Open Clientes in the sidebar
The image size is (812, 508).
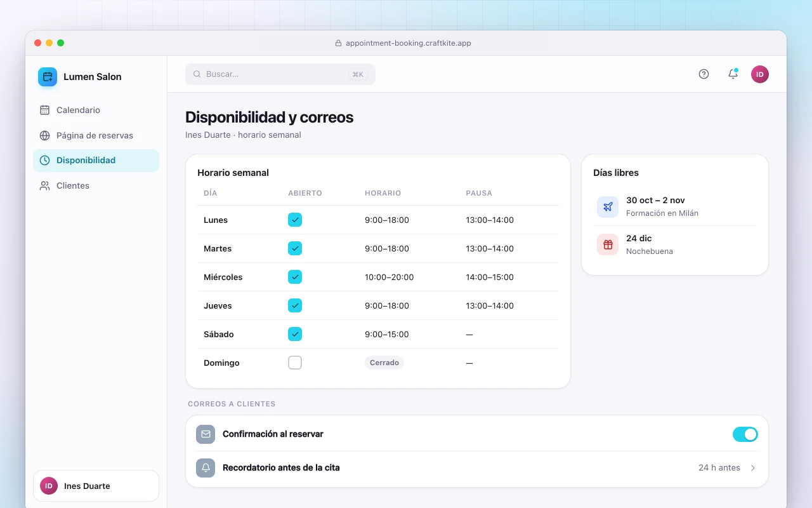point(96,186)
